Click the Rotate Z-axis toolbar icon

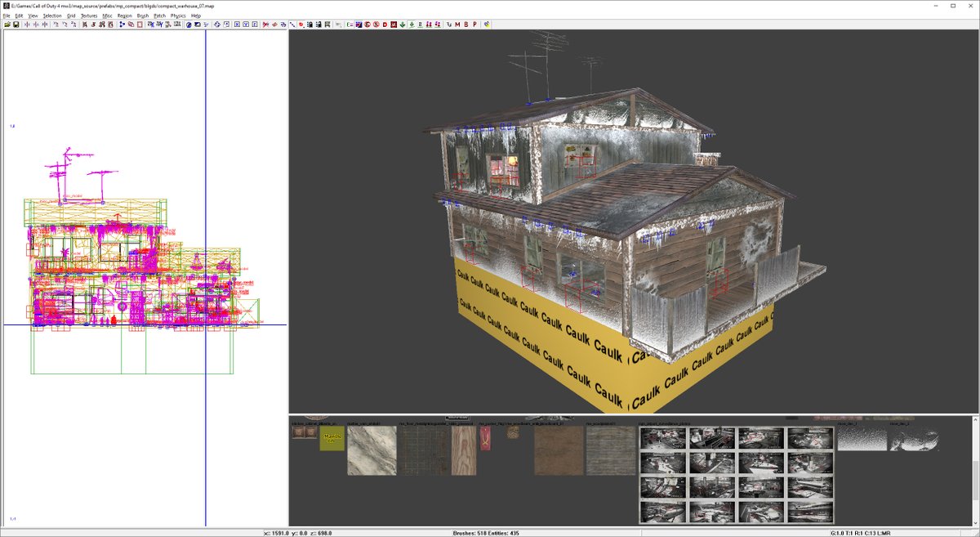[x=73, y=25]
